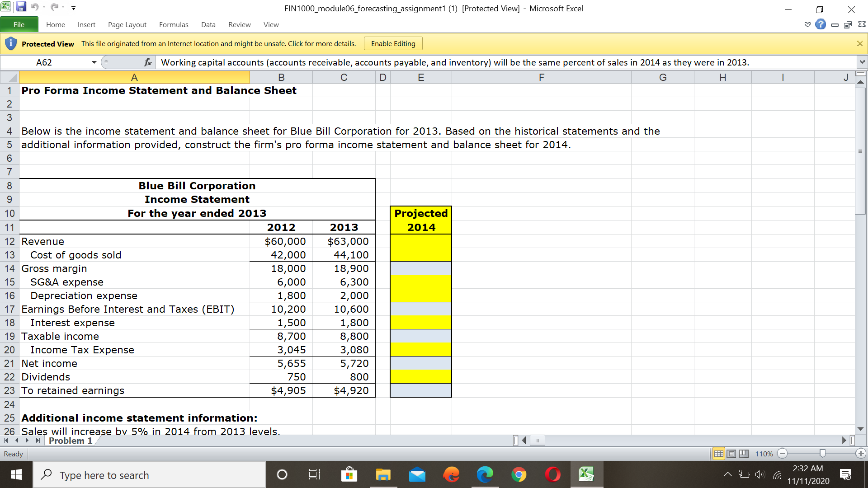Viewport: 868px width, 488px height.
Task: Open the Redo history dropdown arrow
Action: 64,8
